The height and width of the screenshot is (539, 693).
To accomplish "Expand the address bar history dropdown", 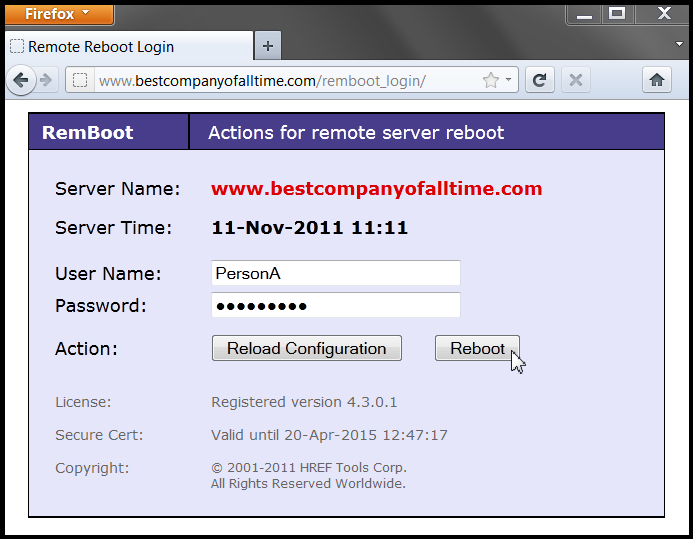I will coord(508,81).
